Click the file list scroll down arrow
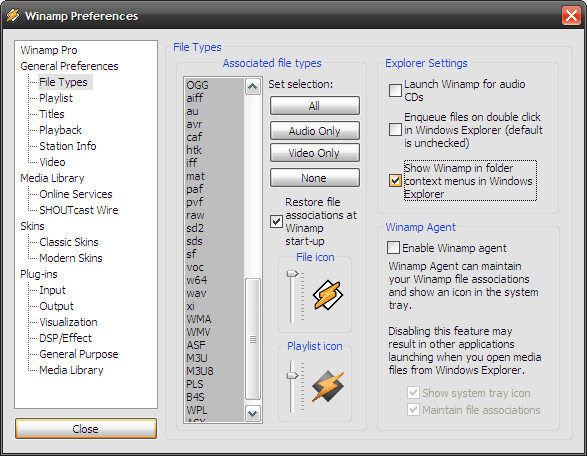587x456 pixels. (253, 414)
